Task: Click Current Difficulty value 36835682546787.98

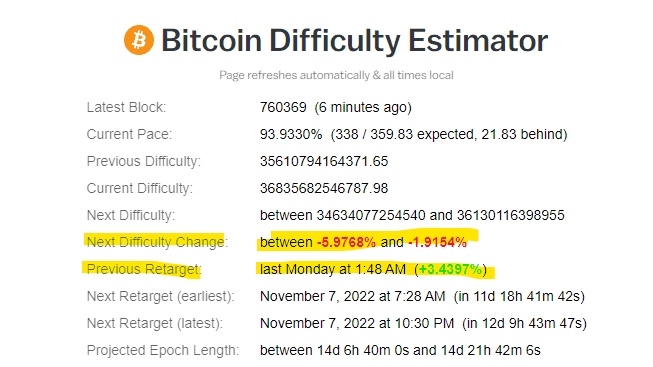Action: click(x=324, y=188)
